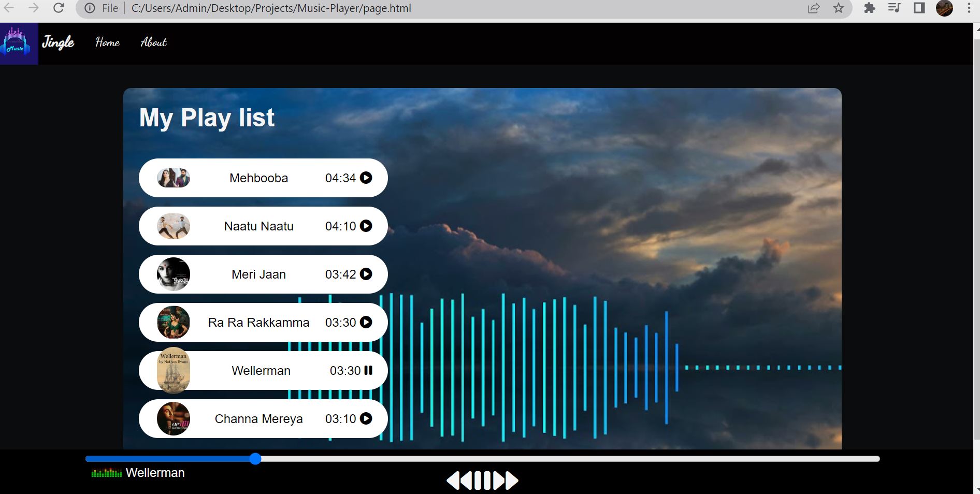Viewport: 980px width, 494px height.
Task: Skip to previous track with rewind control
Action: tap(460, 481)
